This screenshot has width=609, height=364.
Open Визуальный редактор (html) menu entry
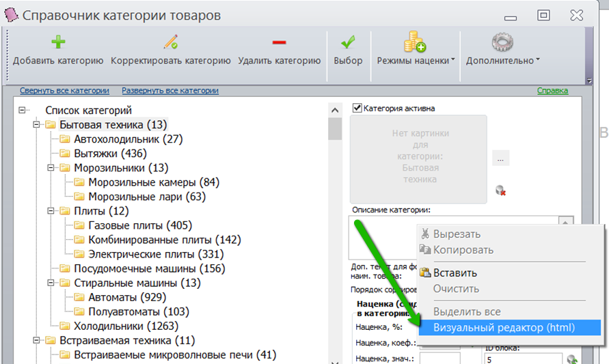(x=510, y=328)
